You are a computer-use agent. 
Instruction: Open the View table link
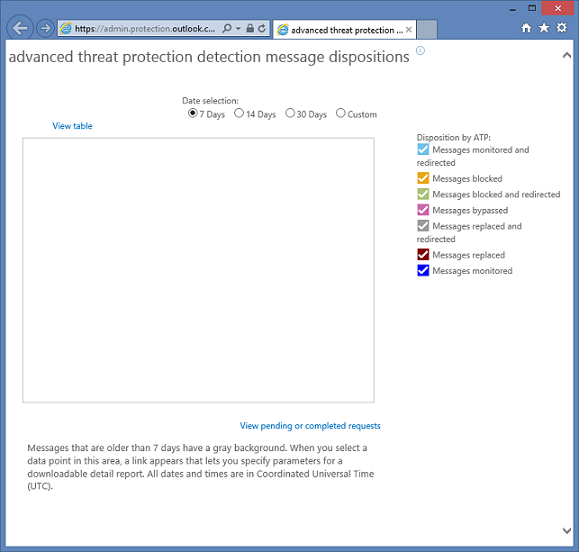pos(72,126)
